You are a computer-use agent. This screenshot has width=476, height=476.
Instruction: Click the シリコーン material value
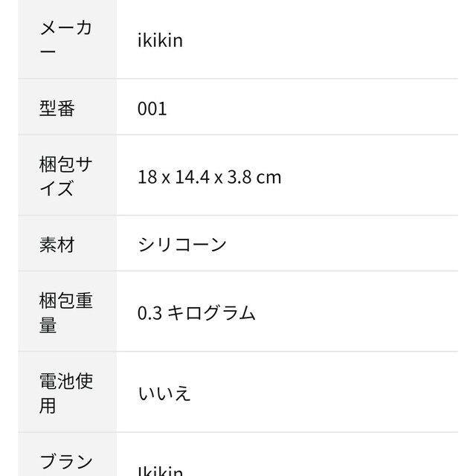point(182,245)
